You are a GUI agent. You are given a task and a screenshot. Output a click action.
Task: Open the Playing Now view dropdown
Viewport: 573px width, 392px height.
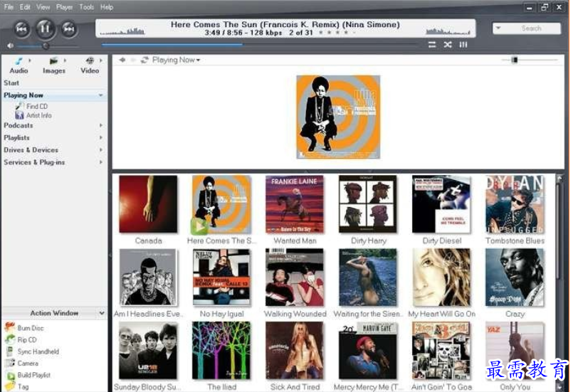(x=176, y=60)
